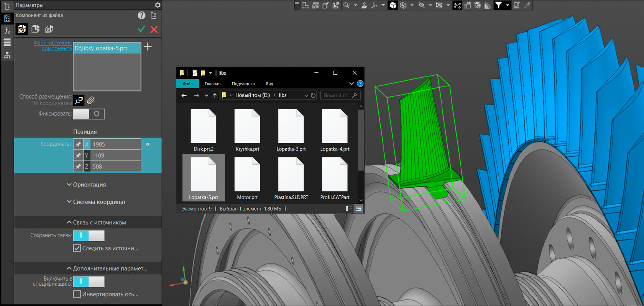Click the Y coordinate field -109

tap(116, 155)
